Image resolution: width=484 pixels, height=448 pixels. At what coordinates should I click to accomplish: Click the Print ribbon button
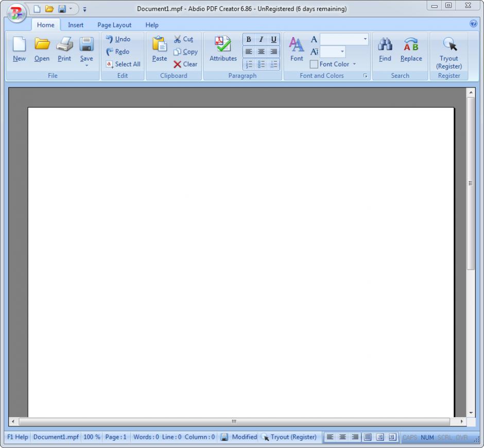(64, 49)
